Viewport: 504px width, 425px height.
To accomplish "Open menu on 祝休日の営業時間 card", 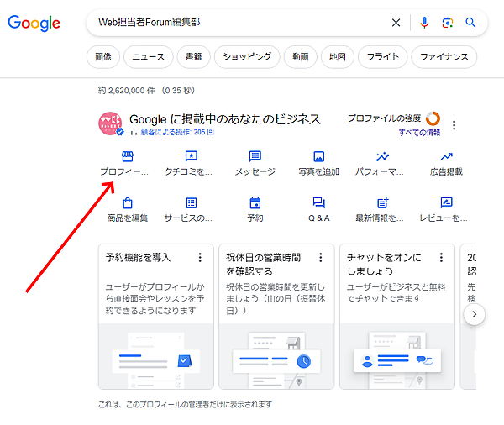I will (321, 257).
